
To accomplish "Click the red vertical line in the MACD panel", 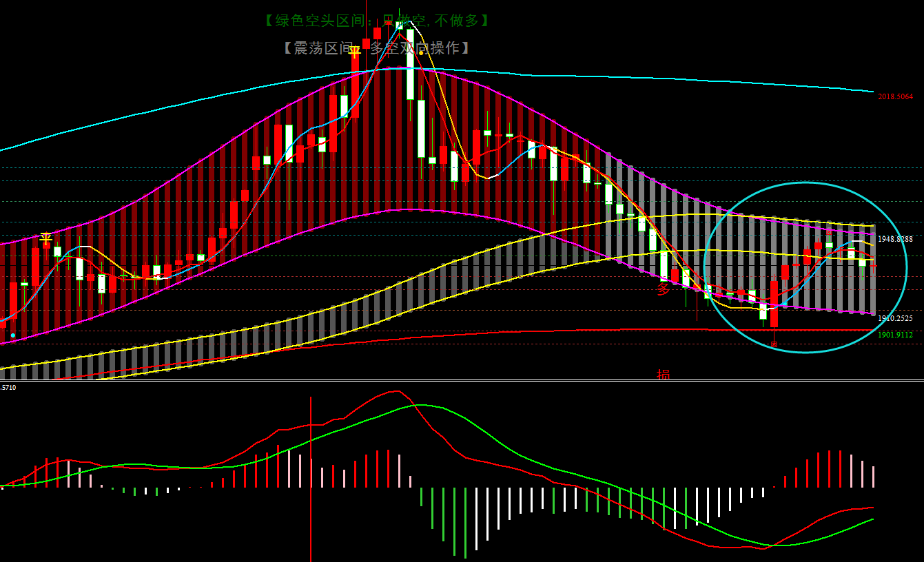I will tap(311, 479).
